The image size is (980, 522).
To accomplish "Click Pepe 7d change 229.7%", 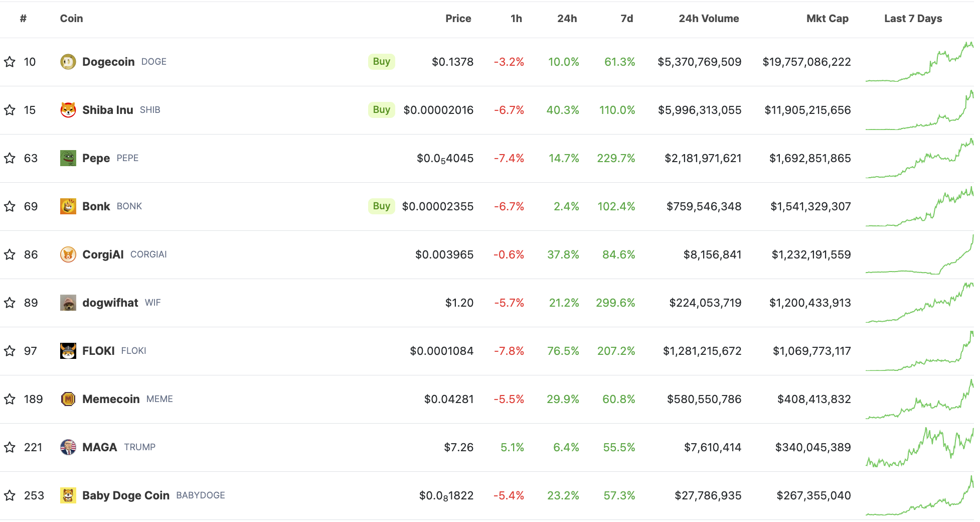I will coord(616,158).
